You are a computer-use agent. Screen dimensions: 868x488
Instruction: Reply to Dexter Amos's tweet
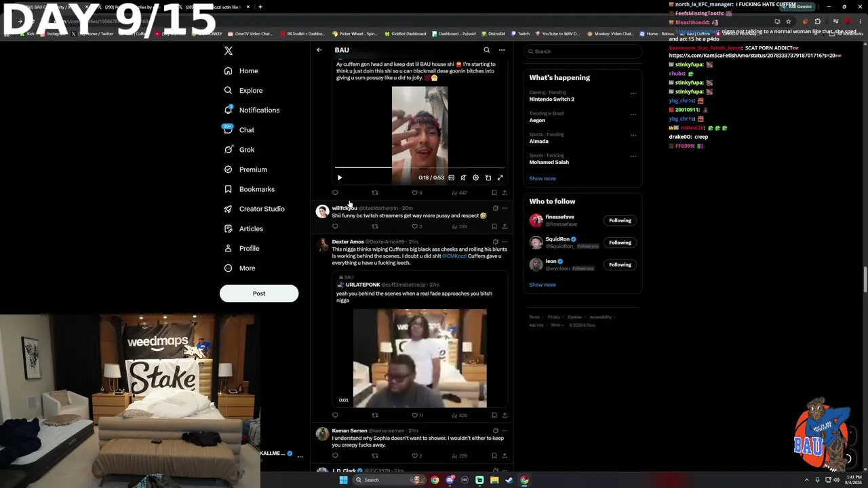tap(335, 415)
